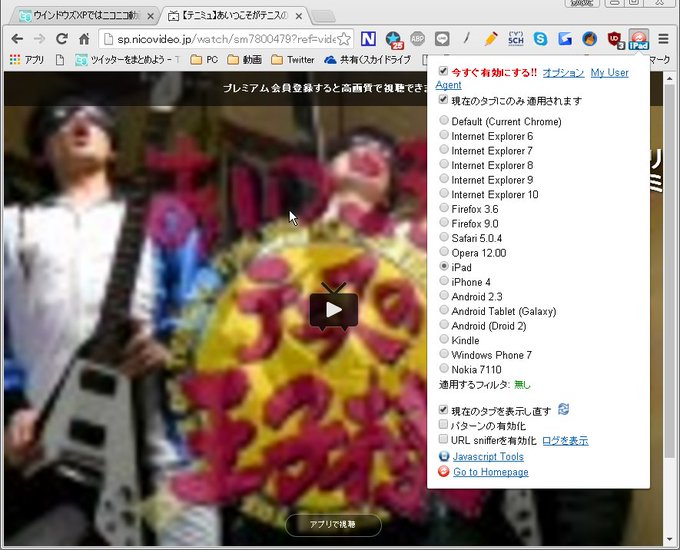
Task: Close the ウインドウズXPではニコニコ動 tab
Action: click(150, 16)
